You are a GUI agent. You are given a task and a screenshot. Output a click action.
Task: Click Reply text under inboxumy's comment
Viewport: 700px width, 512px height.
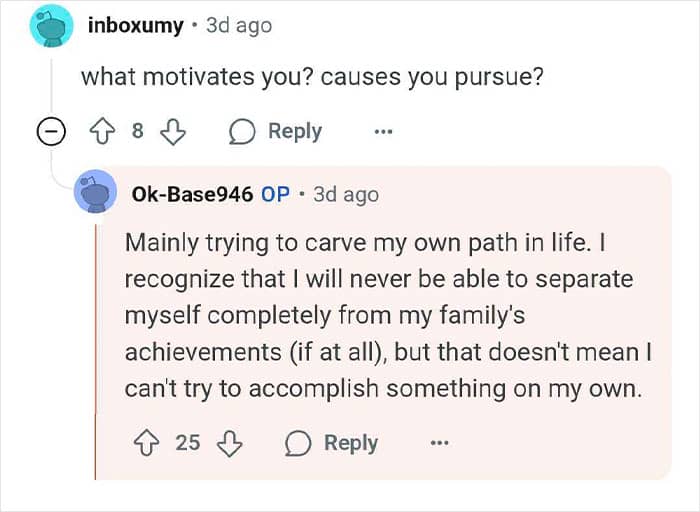pos(295,132)
